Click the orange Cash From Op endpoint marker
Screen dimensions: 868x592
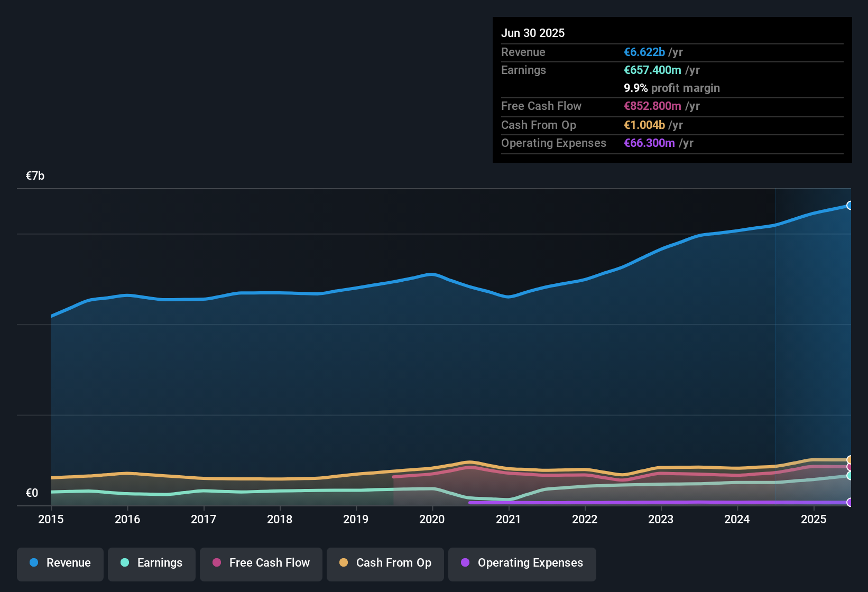pyautogui.click(x=850, y=460)
